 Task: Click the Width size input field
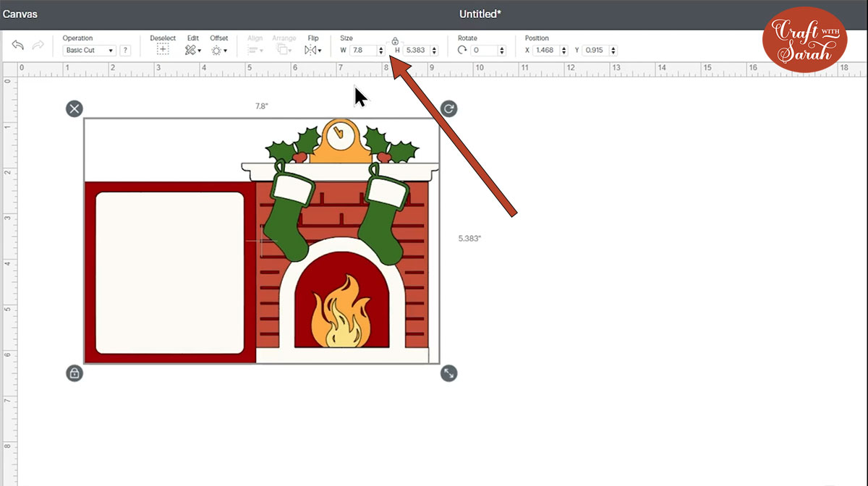click(x=363, y=51)
